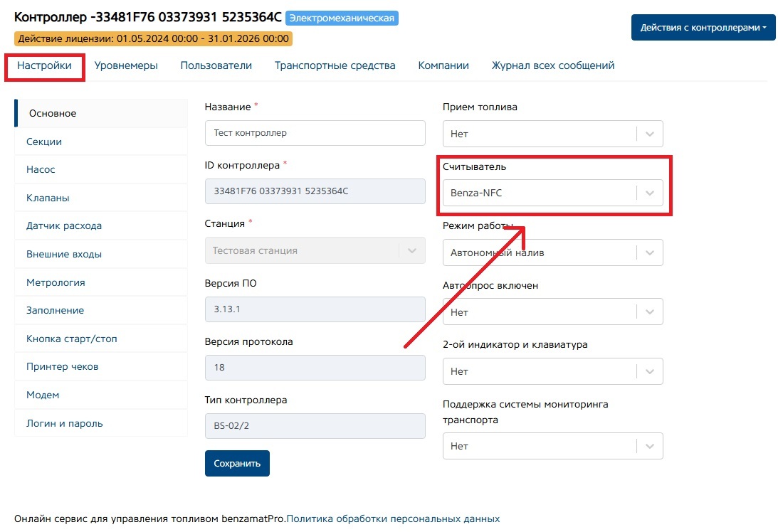Screen dimensions: 778x532
Task: Click chevron of 2-ой индикатор и клавиатура
Action: (649, 371)
